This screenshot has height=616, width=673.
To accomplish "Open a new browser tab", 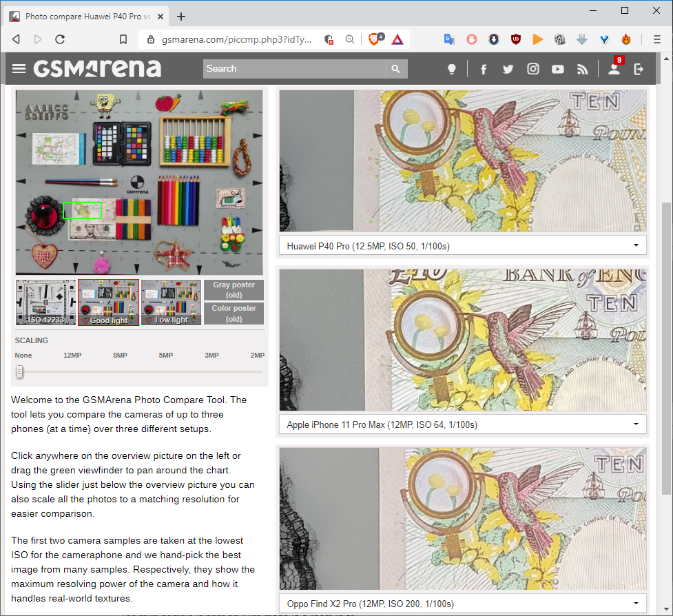I will tap(181, 17).
